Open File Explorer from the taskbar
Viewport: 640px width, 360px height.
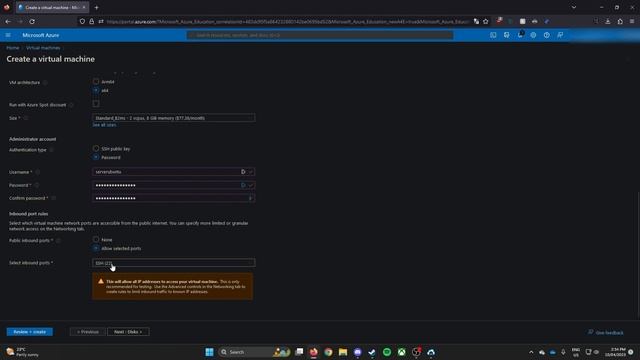coord(343,352)
